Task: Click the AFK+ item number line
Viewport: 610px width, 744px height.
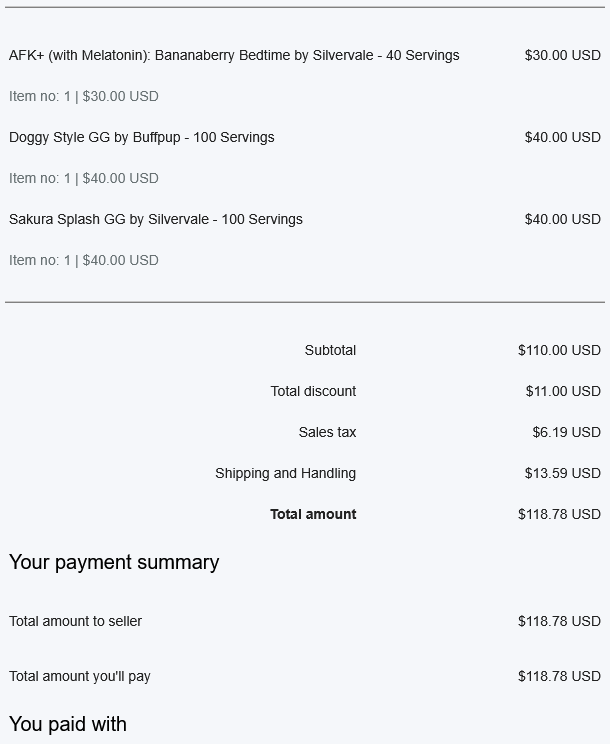Action: pos(83,96)
